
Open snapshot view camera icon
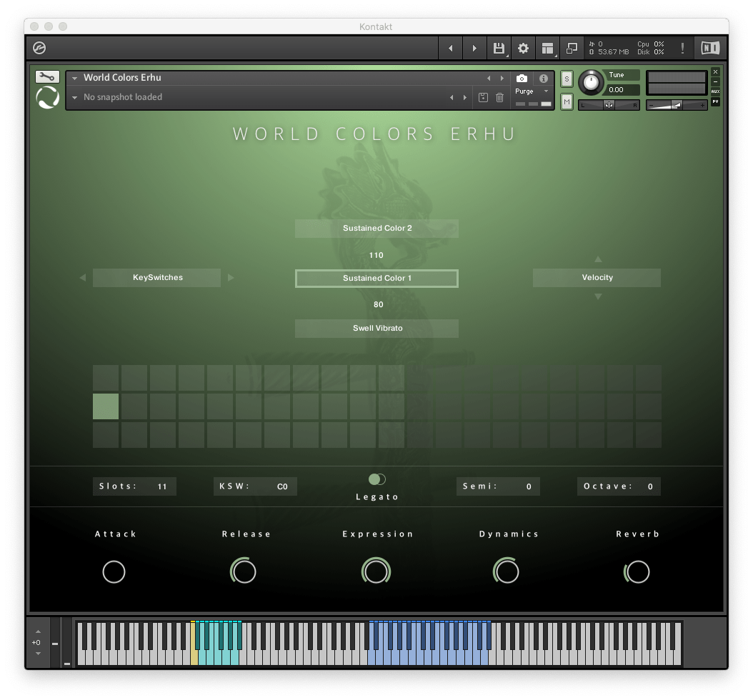522,79
